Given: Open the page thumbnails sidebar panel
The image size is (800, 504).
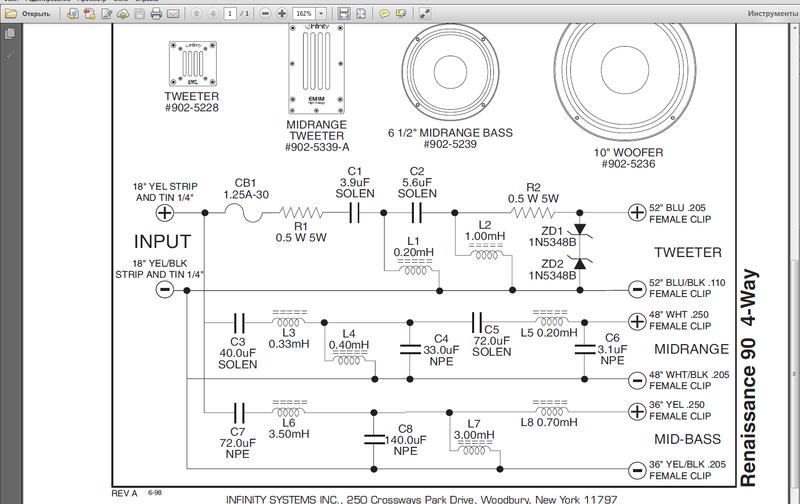Looking at the screenshot, I should tap(10, 34).
